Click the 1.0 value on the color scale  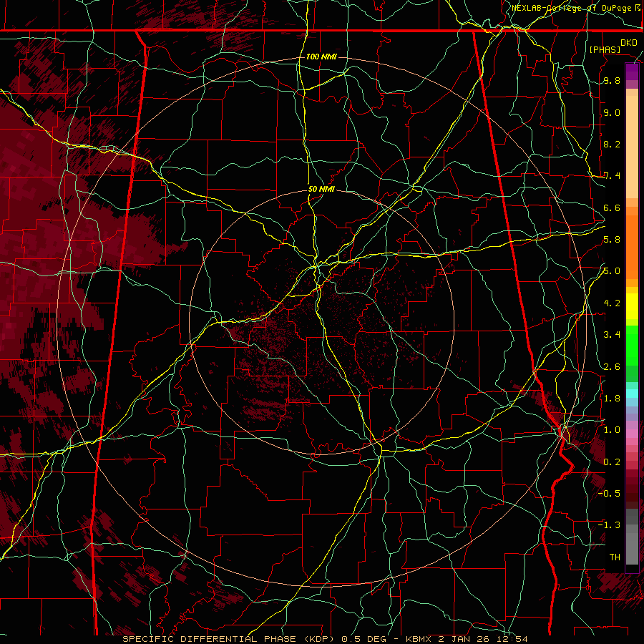click(612, 430)
